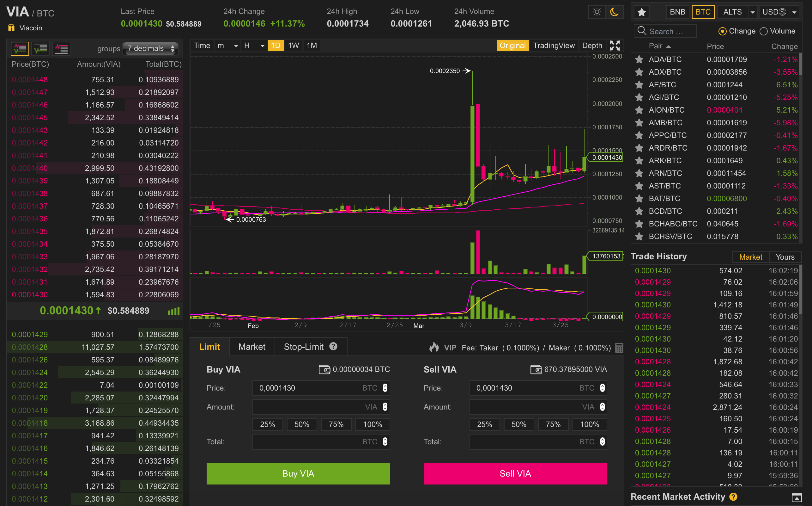Image resolution: width=812 pixels, height=506 pixels.
Task: Open favorites star tab in markets panel
Action: 641,12
